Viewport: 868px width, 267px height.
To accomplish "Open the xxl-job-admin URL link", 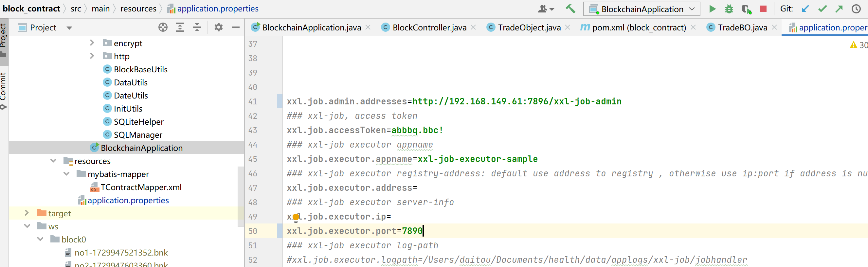I will (x=517, y=101).
